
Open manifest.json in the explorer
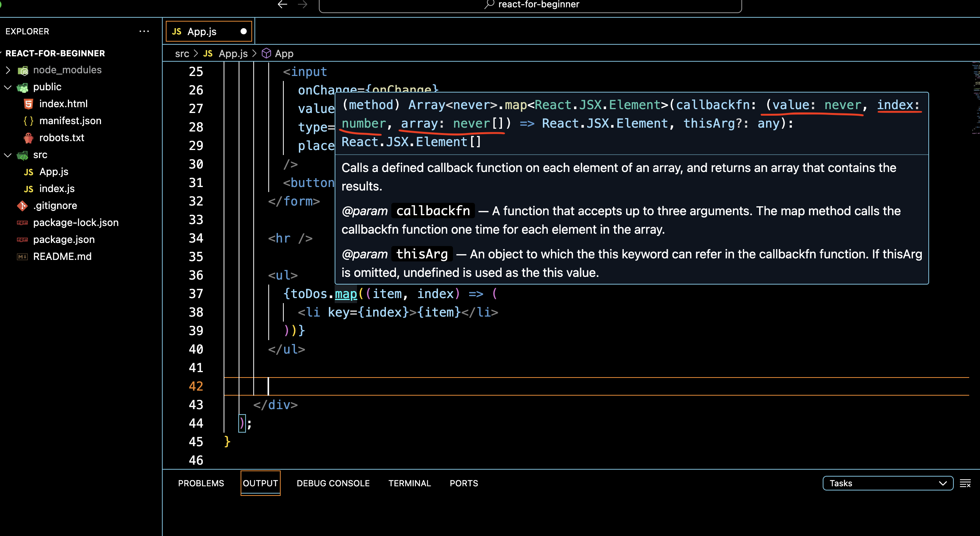click(x=70, y=121)
